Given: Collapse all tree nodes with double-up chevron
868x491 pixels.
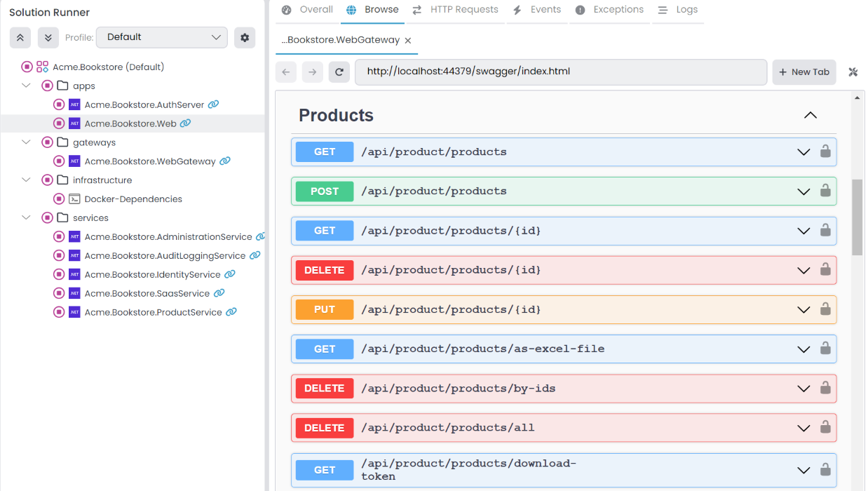Looking at the screenshot, I should [20, 37].
